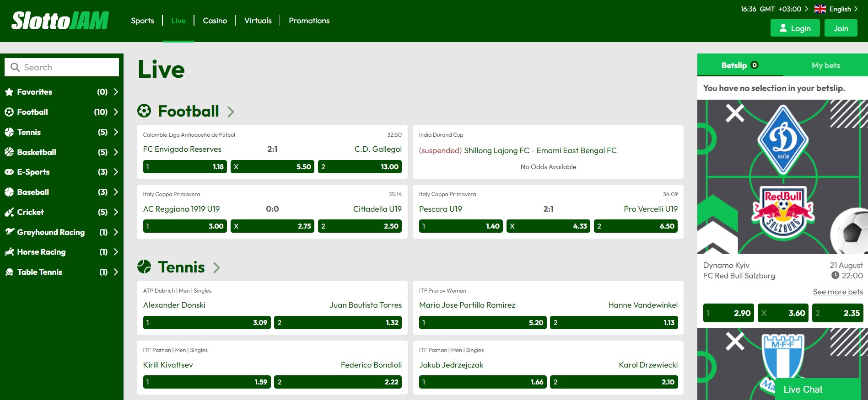
Task: Click the Greyhound Racing dog icon
Action: click(10, 232)
